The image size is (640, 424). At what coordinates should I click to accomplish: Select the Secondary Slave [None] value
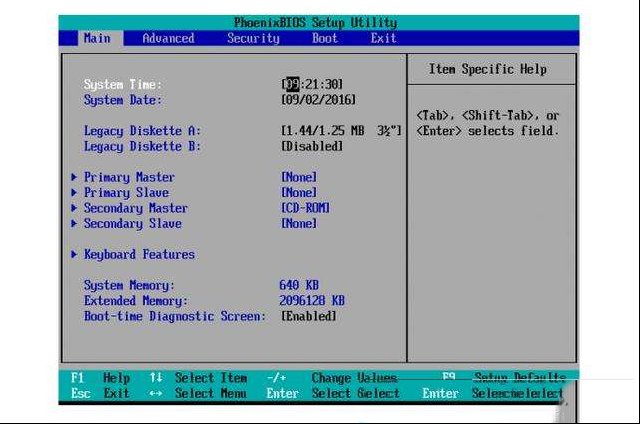[299, 224]
